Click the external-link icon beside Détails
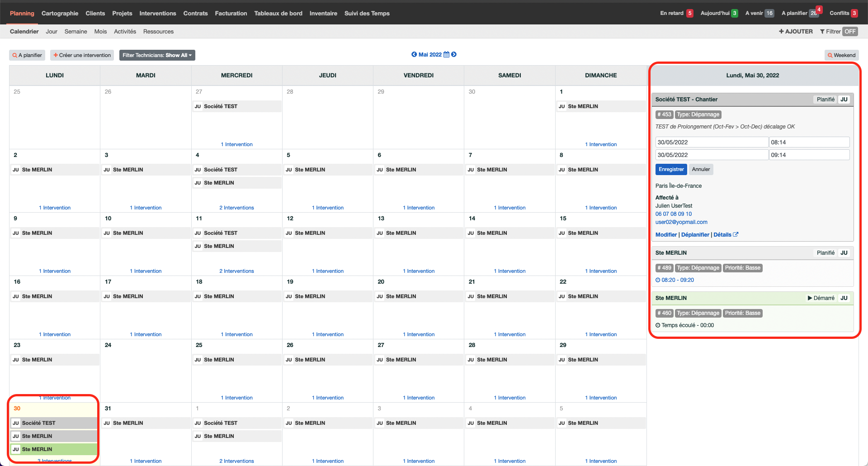This screenshot has width=868, height=466. pos(736,234)
